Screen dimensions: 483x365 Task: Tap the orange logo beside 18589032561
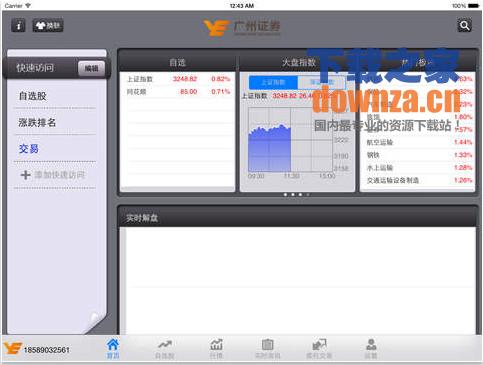tap(12, 349)
